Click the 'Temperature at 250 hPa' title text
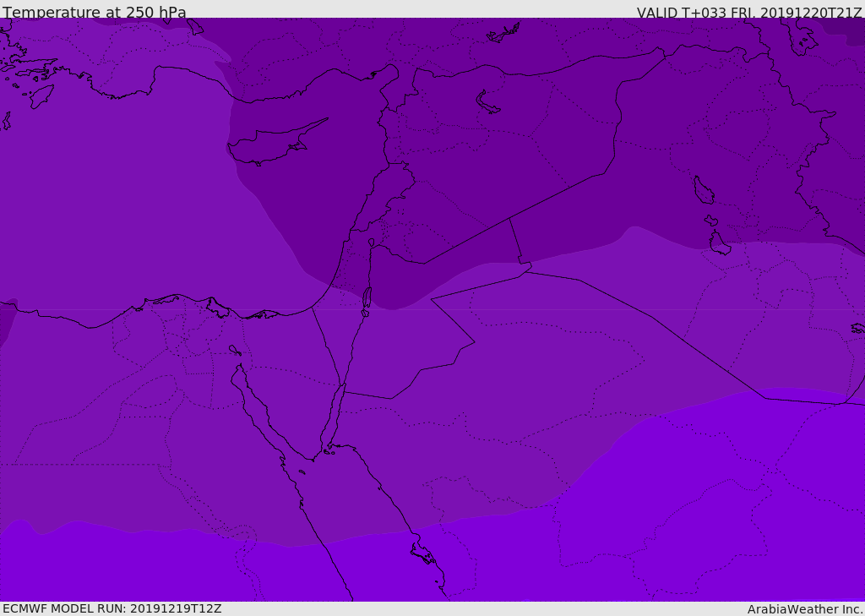This screenshot has width=865, height=616. click(95, 12)
